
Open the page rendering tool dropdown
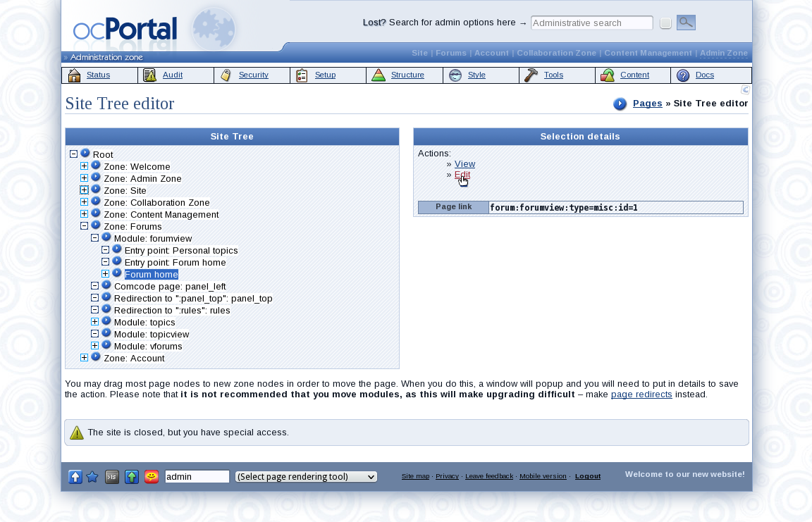[306, 477]
